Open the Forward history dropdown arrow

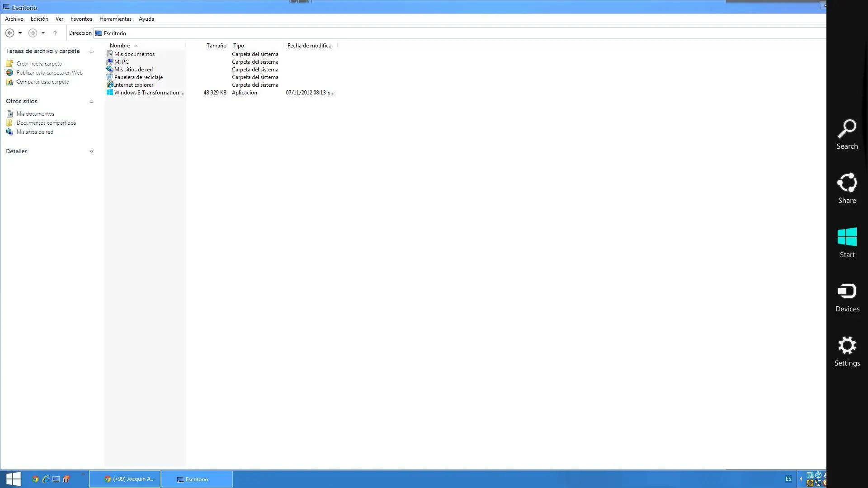tap(43, 33)
